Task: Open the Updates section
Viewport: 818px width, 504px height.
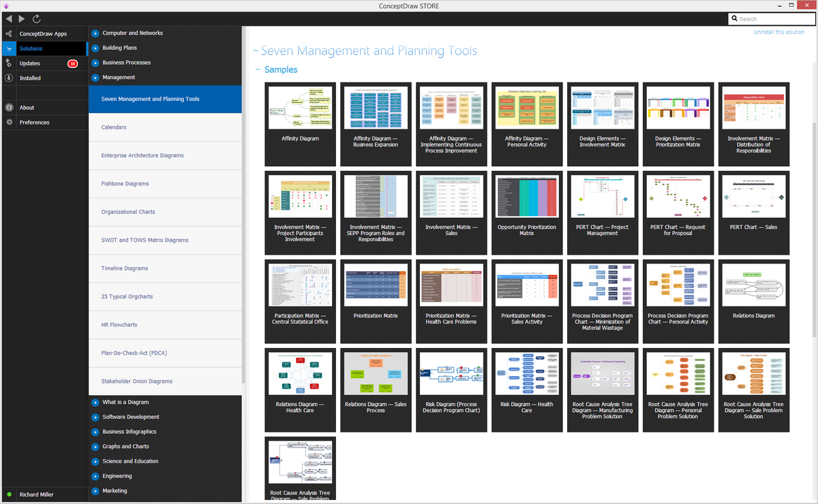Action: (x=30, y=63)
